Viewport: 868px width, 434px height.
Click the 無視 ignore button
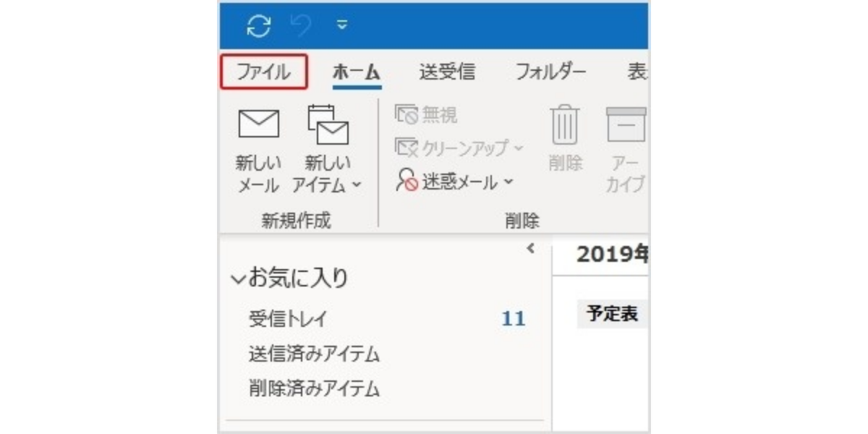[426, 114]
